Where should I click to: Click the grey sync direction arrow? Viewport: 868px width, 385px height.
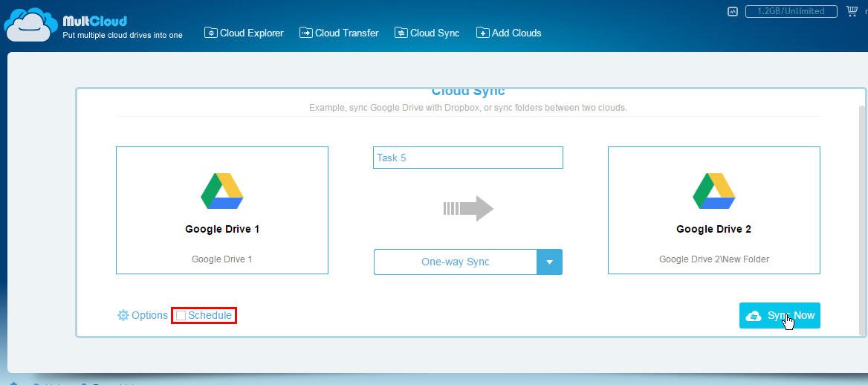point(468,208)
